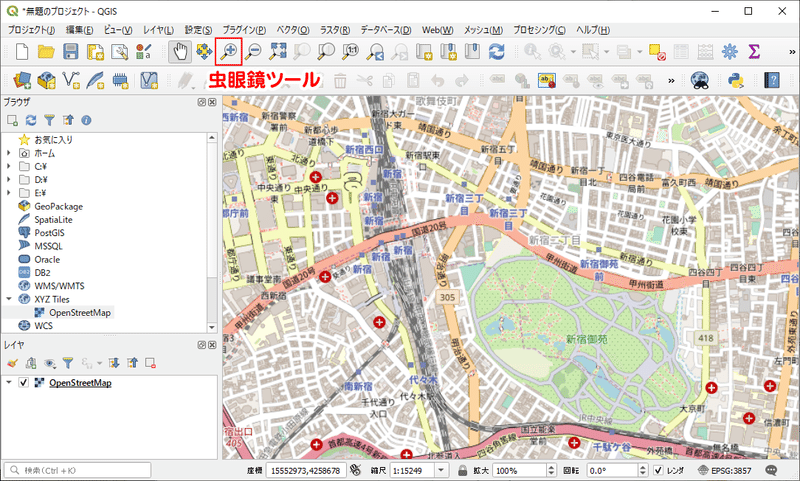Create a New Project (blank page icon)
Image resolution: width=800 pixels, height=481 pixels.
coord(22,52)
